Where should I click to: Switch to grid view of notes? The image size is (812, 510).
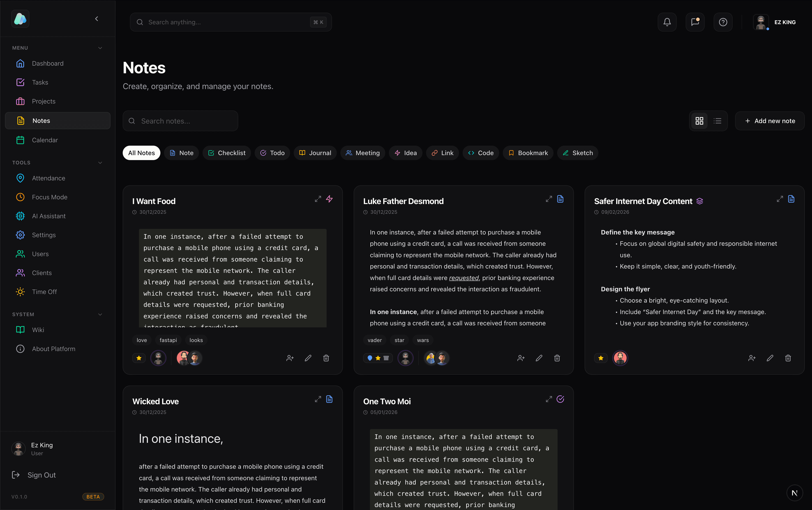click(699, 121)
